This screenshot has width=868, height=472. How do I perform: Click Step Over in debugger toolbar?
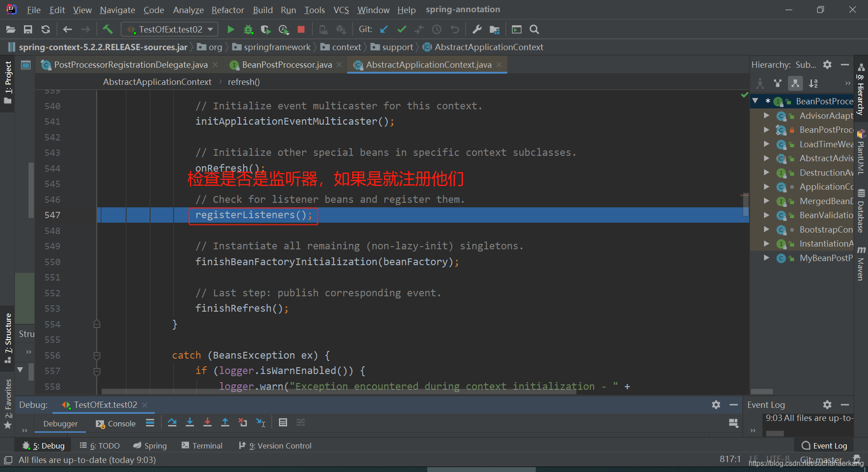click(x=172, y=423)
